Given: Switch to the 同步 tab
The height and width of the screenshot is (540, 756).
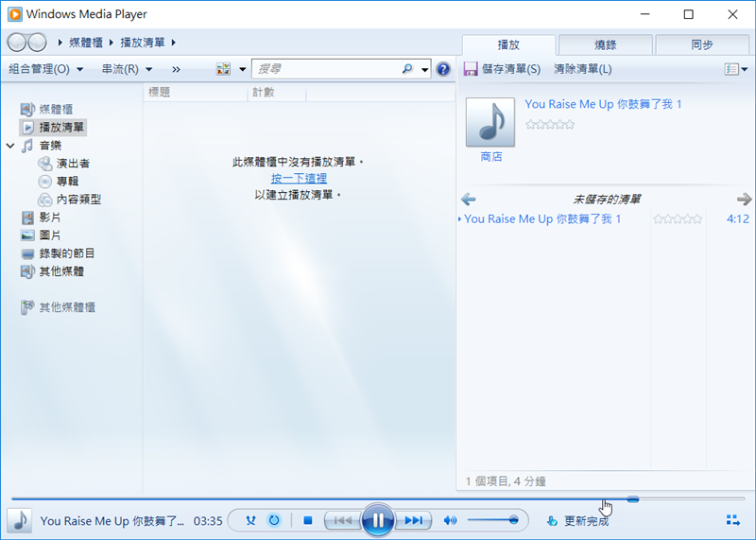Looking at the screenshot, I should point(702,44).
